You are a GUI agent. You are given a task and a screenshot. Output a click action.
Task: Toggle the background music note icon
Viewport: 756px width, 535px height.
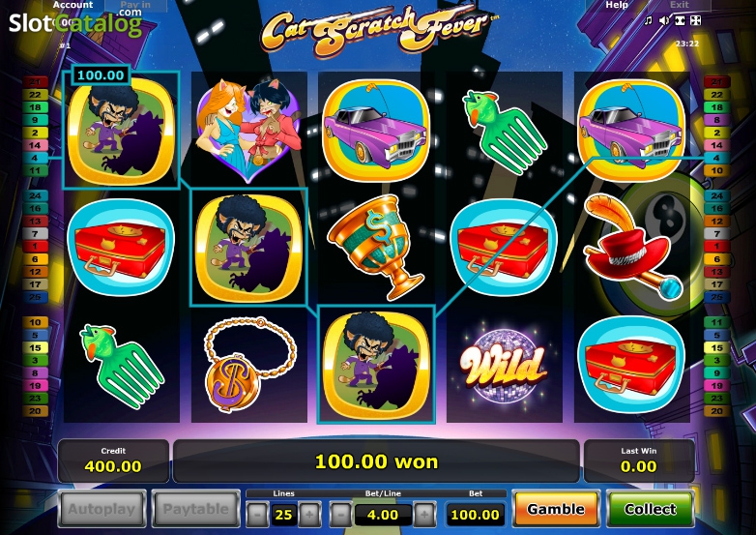(x=649, y=20)
